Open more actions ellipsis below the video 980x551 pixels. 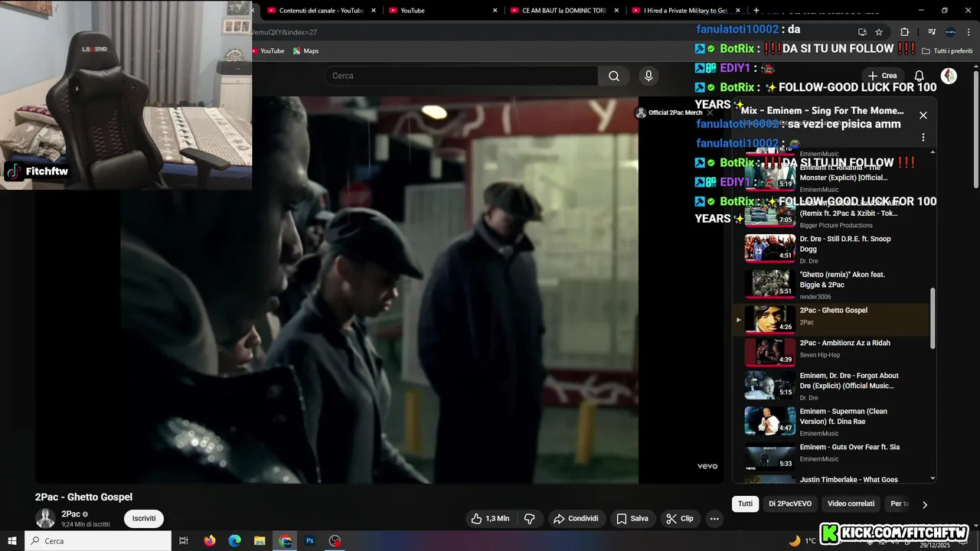coord(714,518)
